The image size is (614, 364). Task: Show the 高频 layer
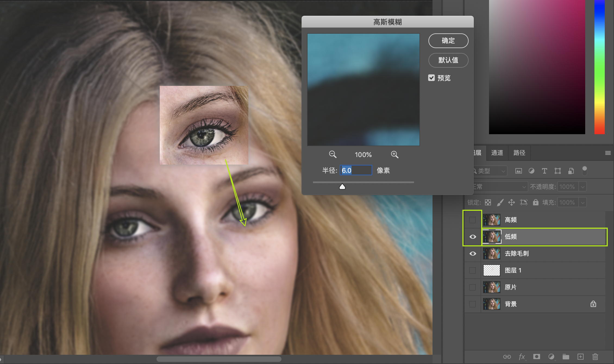click(x=473, y=220)
